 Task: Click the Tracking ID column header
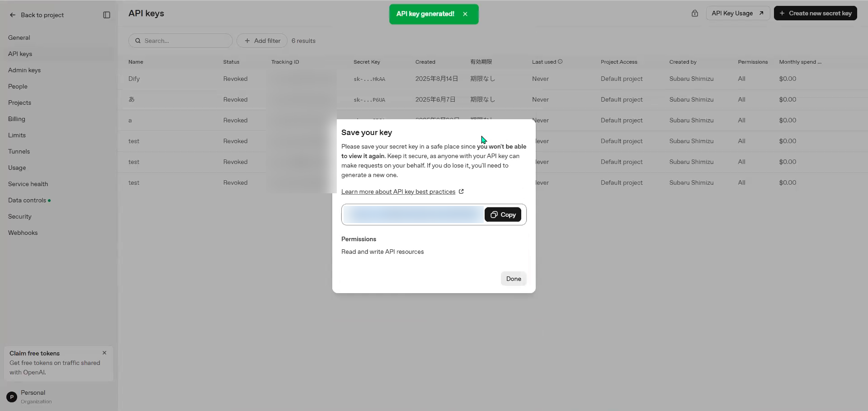click(285, 62)
